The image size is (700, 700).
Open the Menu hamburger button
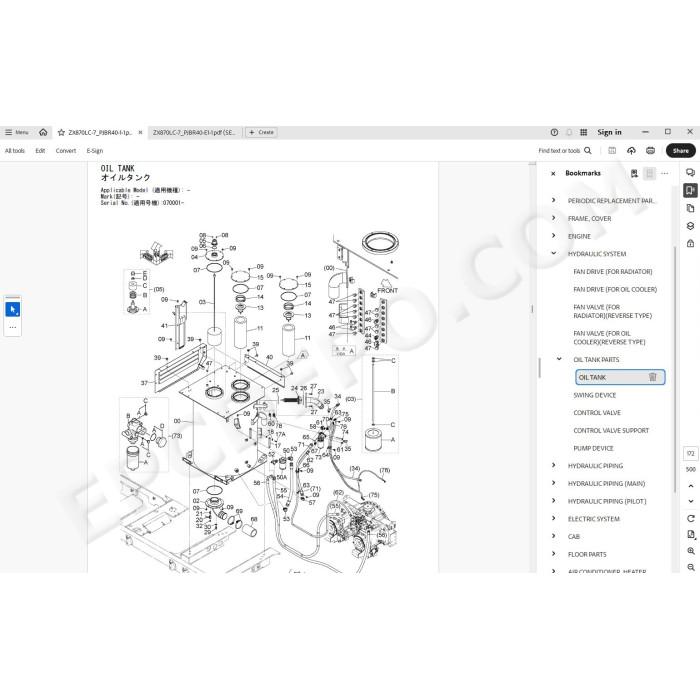17,132
